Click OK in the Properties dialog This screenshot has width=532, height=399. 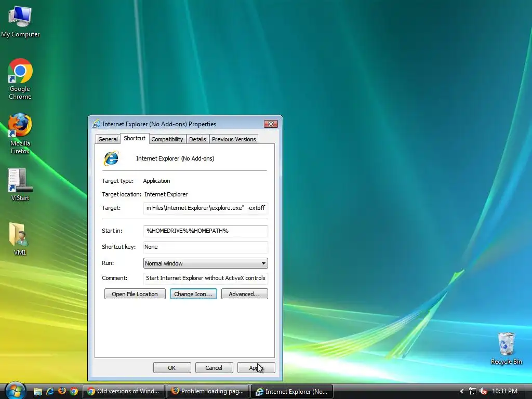tap(172, 368)
